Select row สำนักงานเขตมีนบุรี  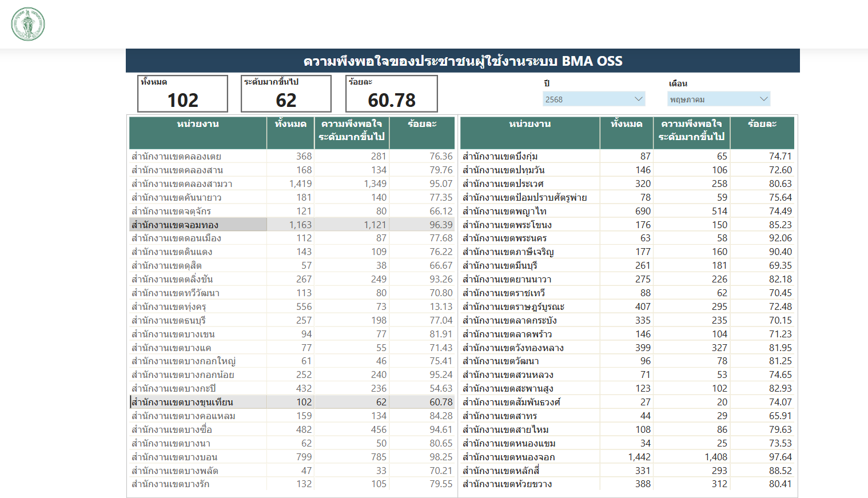(x=627, y=265)
